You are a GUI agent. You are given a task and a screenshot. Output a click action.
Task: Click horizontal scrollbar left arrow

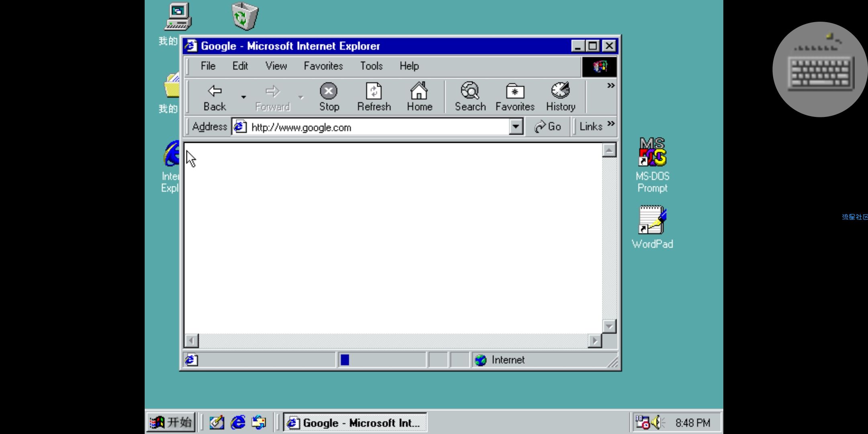point(191,341)
